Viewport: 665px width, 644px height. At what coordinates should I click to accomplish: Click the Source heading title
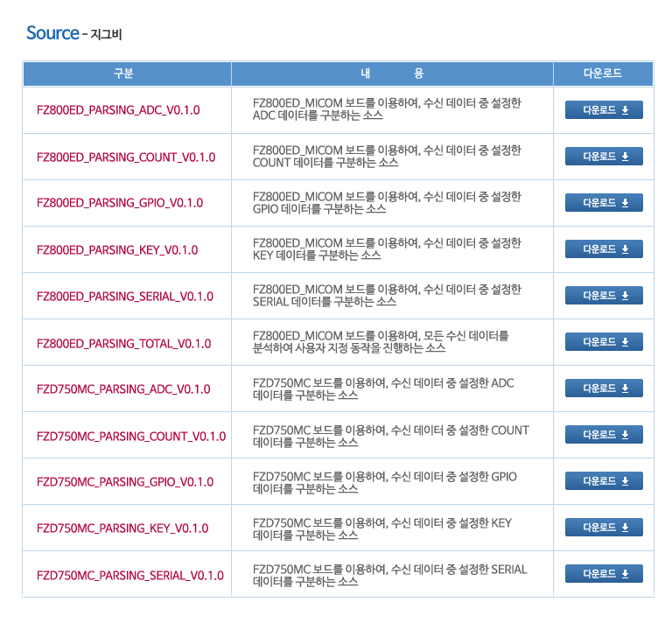(x=52, y=33)
